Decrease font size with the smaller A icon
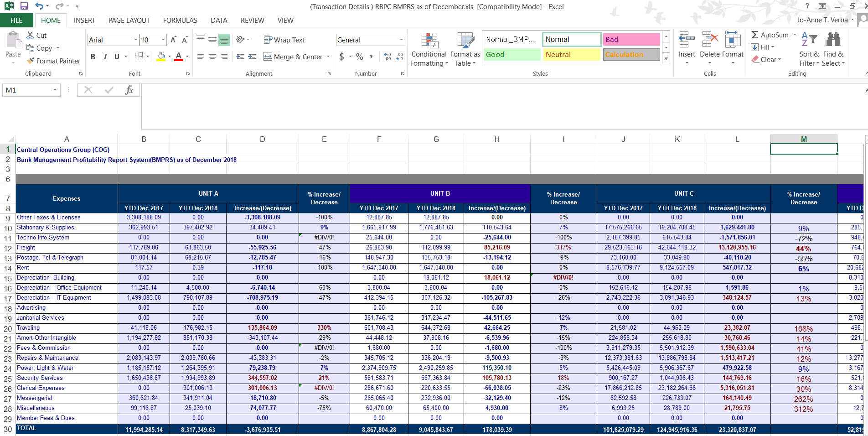 (x=185, y=40)
